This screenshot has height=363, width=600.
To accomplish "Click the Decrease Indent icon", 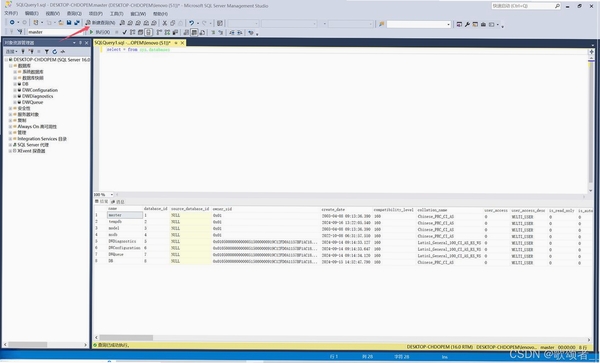I will point(232,33).
